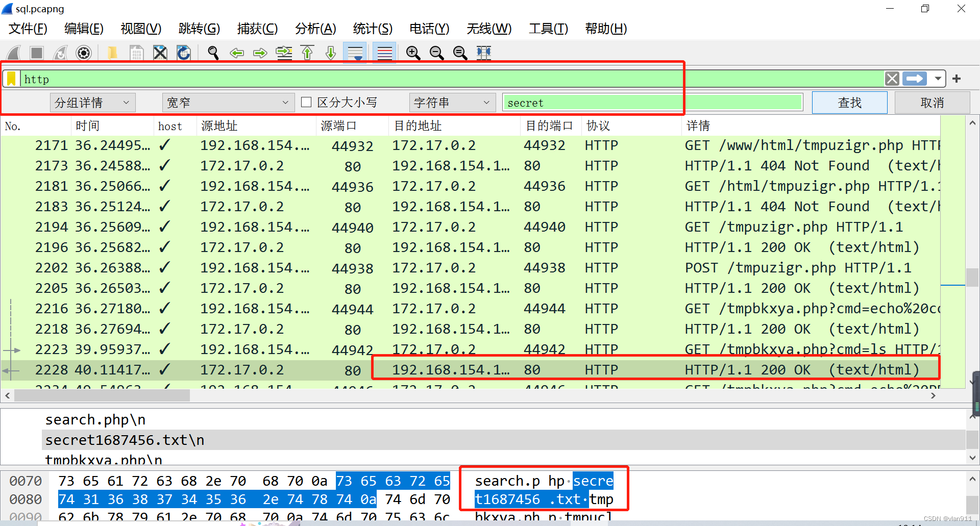Save this capture file
The height and width of the screenshot is (526, 980).
pos(136,53)
